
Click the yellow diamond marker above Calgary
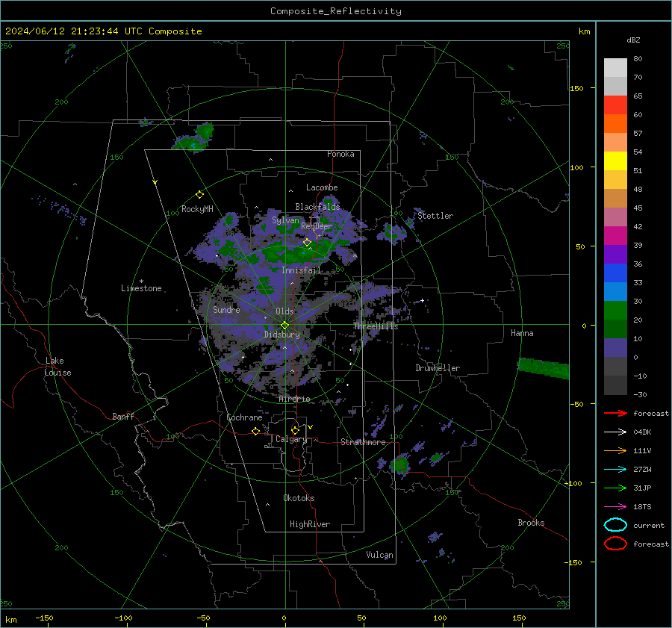coord(295,430)
